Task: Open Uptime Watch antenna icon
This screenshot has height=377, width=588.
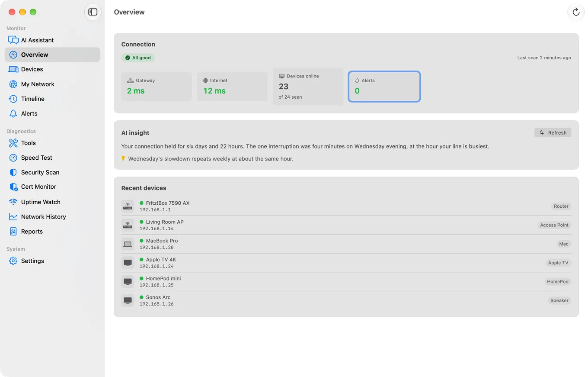Action: [13, 202]
